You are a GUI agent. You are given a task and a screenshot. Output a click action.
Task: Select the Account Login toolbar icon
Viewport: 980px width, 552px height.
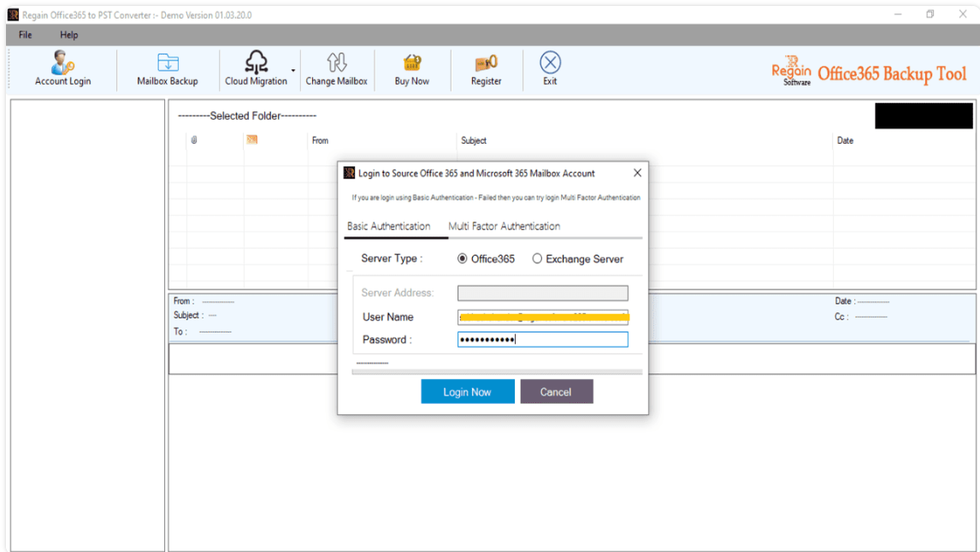point(62,68)
